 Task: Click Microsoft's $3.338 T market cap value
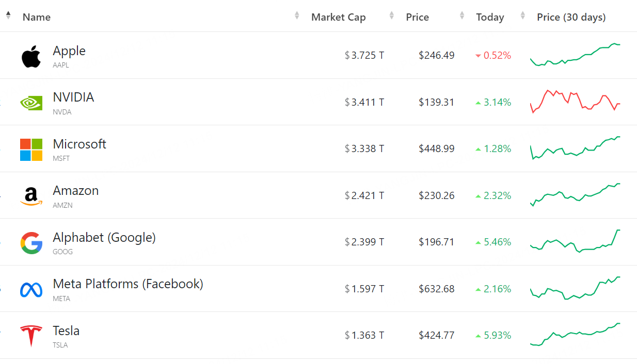(364, 149)
